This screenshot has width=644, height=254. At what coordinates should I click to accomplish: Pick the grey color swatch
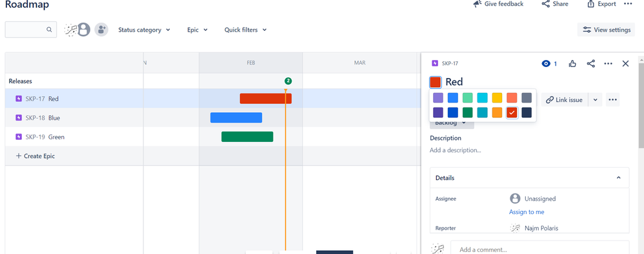pyautogui.click(x=527, y=97)
